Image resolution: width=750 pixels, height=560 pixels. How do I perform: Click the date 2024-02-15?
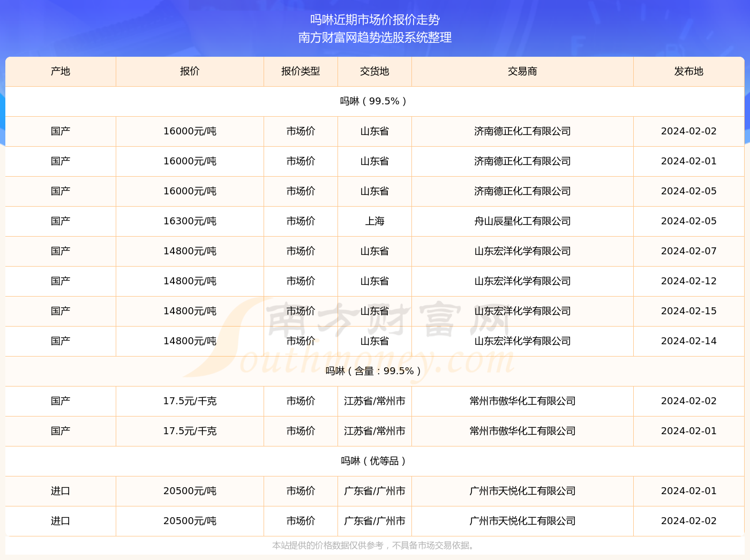pyautogui.click(x=689, y=311)
